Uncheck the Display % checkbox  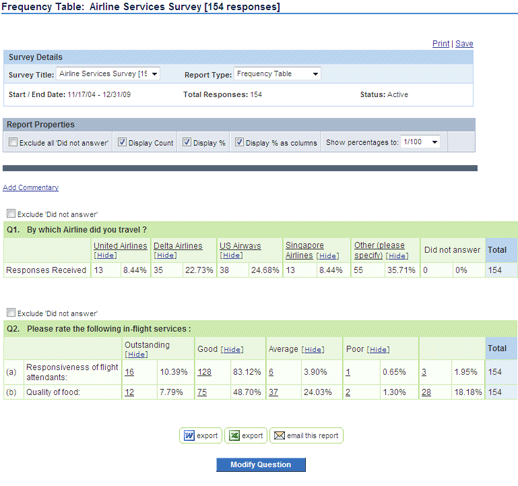(187, 142)
